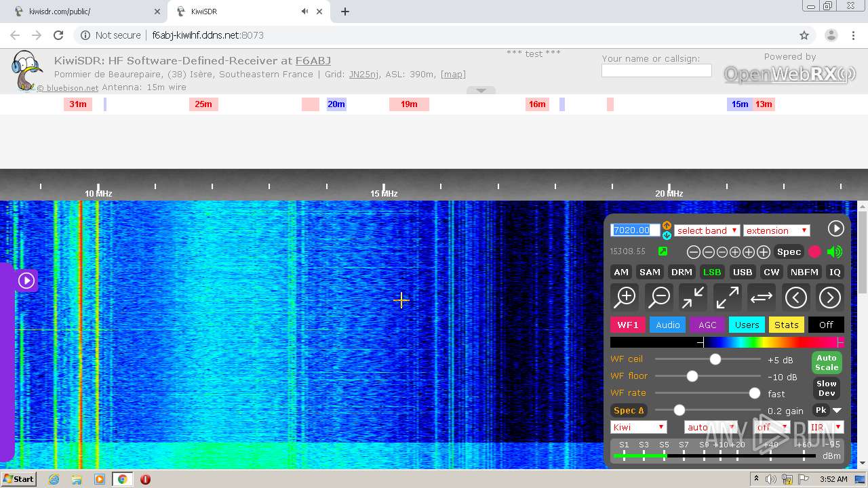Page the waterfall up with the right chevron

coord(829,297)
